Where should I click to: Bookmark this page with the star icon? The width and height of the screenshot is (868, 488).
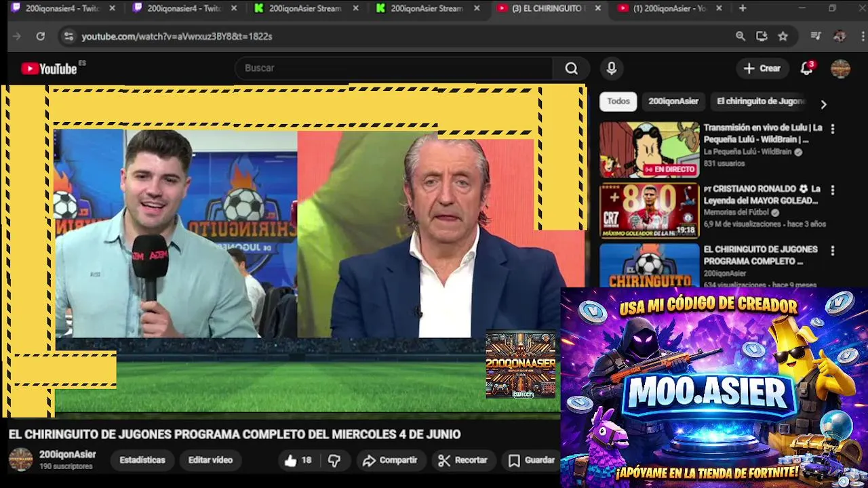(x=783, y=37)
